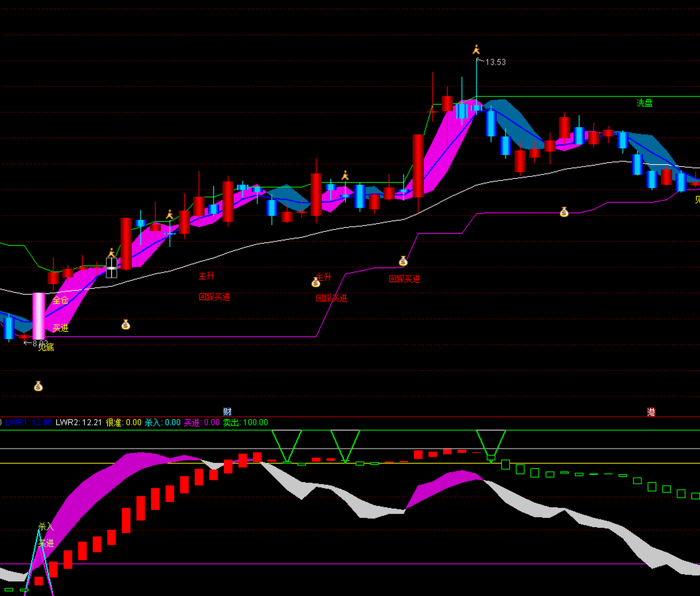700x596 pixels.
Task: Click the 杀入 signal label in the indicator panel
Action: pyautogui.click(x=46, y=527)
